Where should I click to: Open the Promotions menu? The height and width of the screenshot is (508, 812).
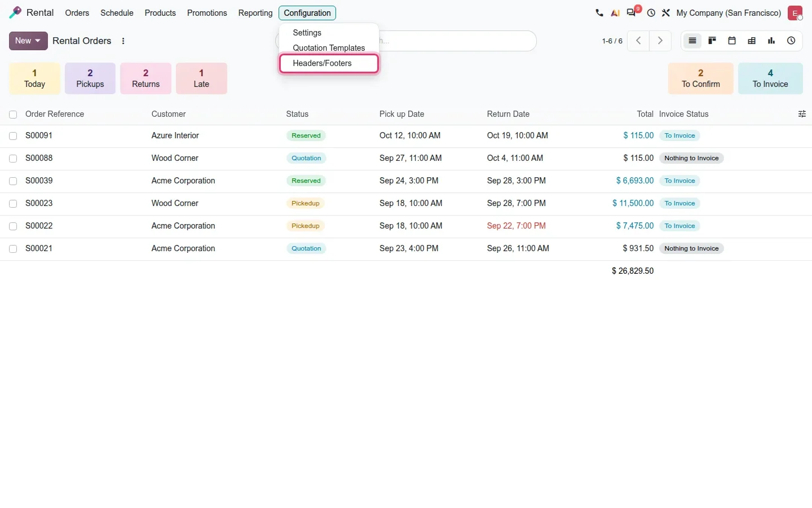(x=207, y=13)
